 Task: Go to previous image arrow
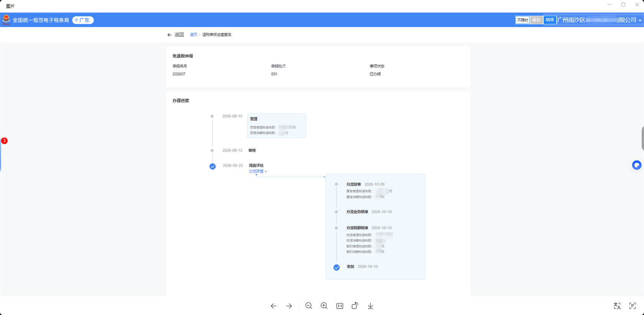coord(273,306)
